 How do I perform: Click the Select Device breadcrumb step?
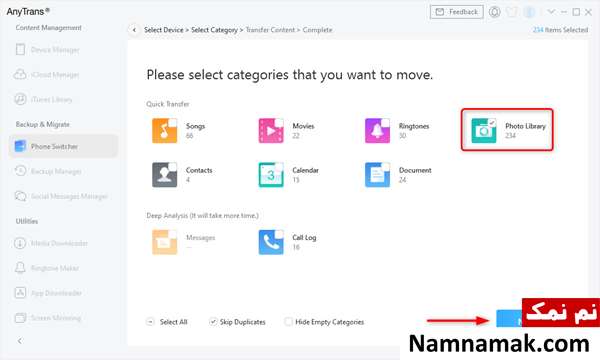(x=164, y=30)
